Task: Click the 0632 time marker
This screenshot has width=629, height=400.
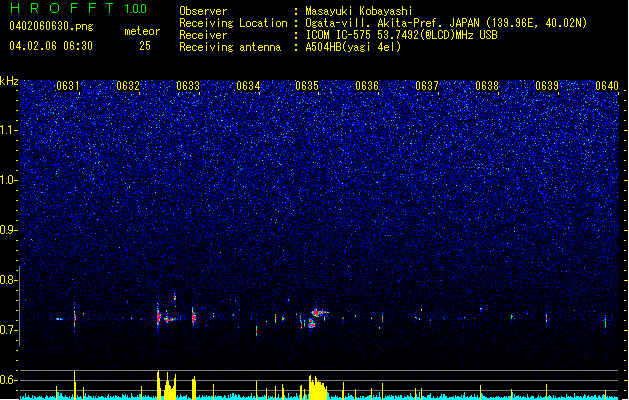Action: point(128,86)
